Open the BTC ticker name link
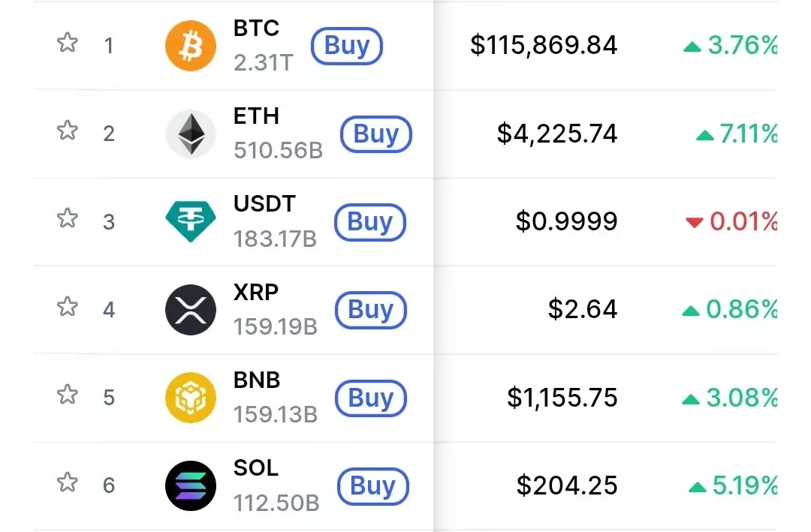811x532 pixels. click(x=256, y=29)
